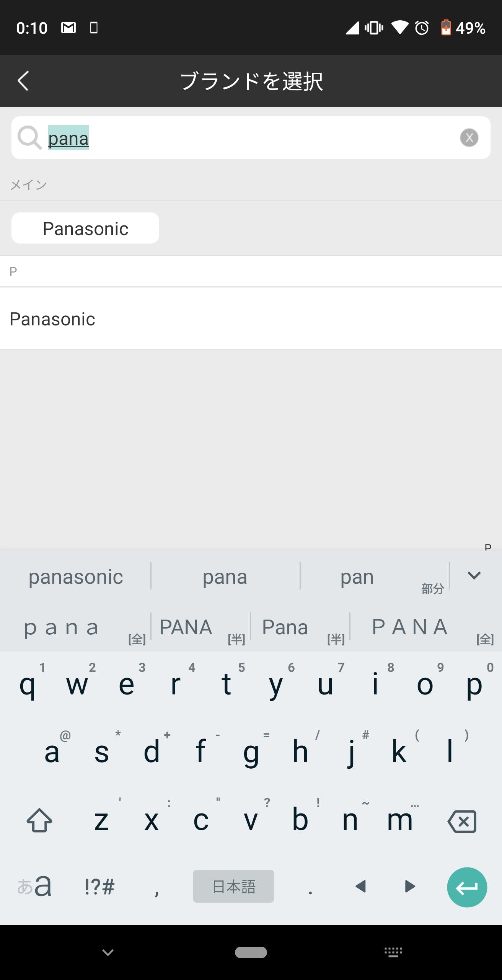
Task: Switch to symbols keyboard !?#
Action: 99,886
